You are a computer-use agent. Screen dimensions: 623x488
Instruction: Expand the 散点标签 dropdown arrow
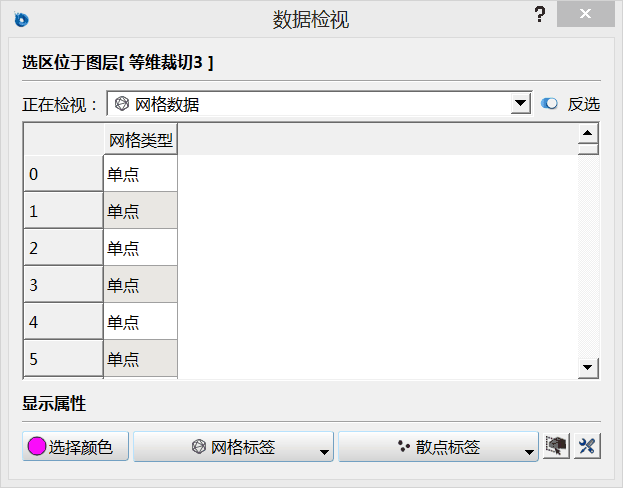(529, 452)
